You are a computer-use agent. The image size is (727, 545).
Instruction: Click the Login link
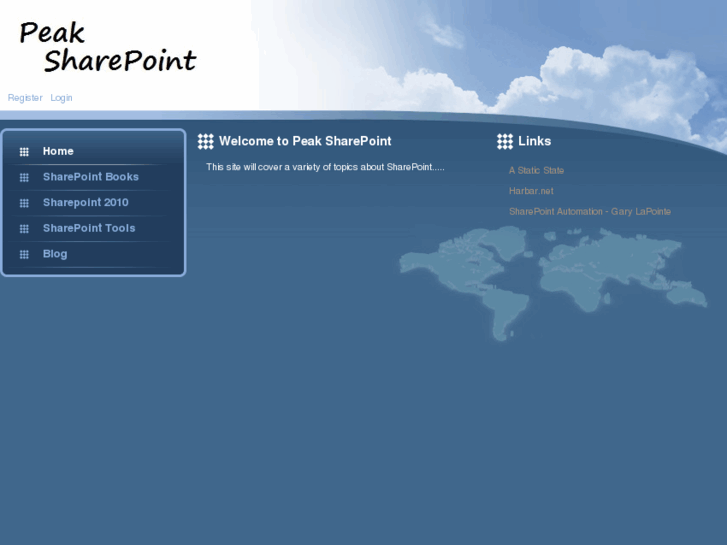point(61,98)
